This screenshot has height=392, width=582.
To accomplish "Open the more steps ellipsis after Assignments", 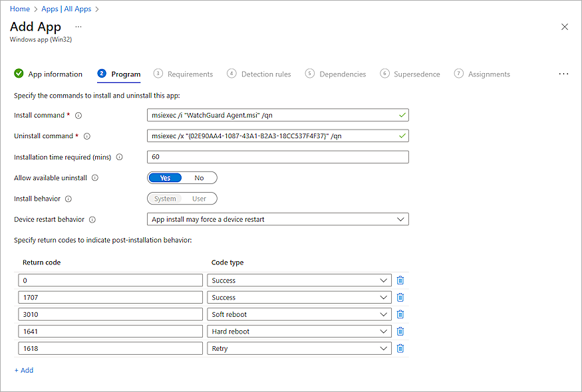I will [563, 74].
